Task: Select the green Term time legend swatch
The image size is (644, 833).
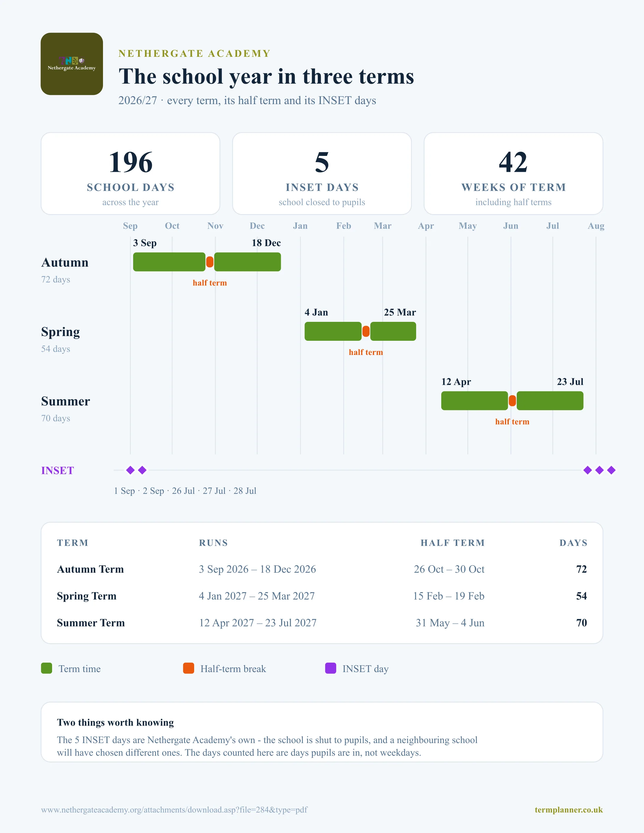Action: click(x=46, y=668)
